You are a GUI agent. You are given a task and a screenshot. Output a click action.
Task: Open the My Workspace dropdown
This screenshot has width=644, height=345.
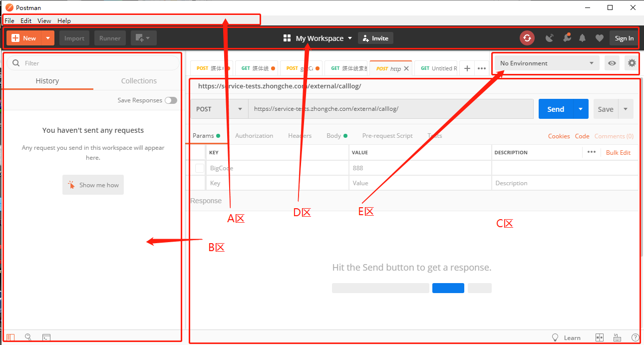[x=324, y=38]
